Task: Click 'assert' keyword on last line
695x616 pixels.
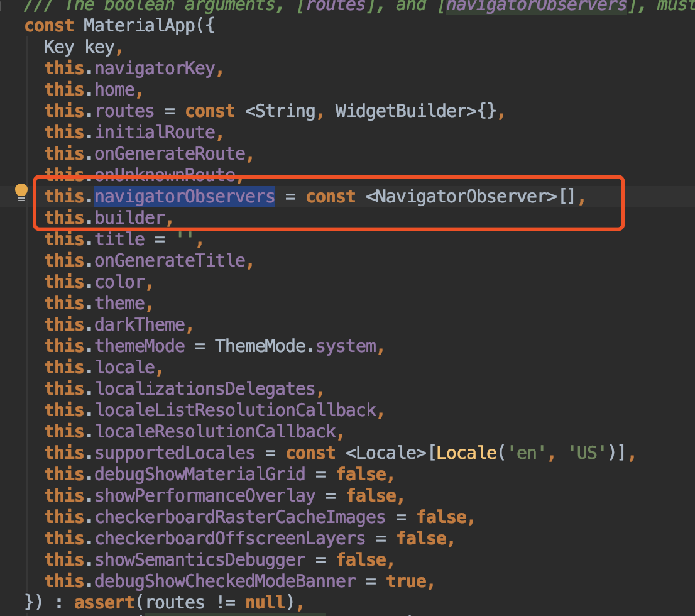Action: (x=104, y=602)
